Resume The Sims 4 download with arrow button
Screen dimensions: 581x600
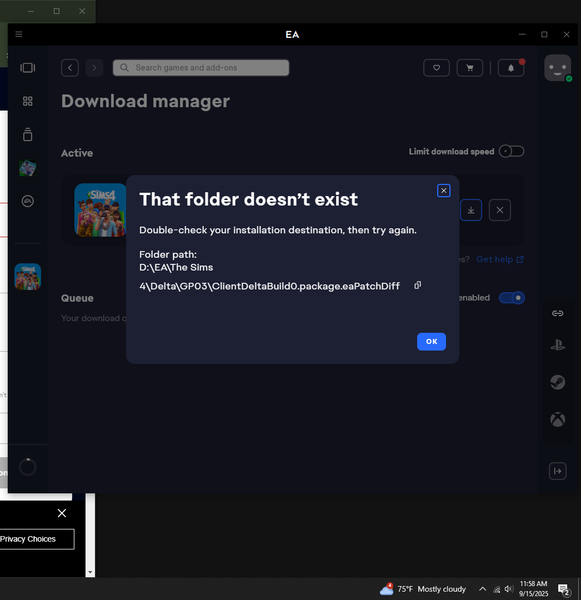pyautogui.click(x=471, y=210)
